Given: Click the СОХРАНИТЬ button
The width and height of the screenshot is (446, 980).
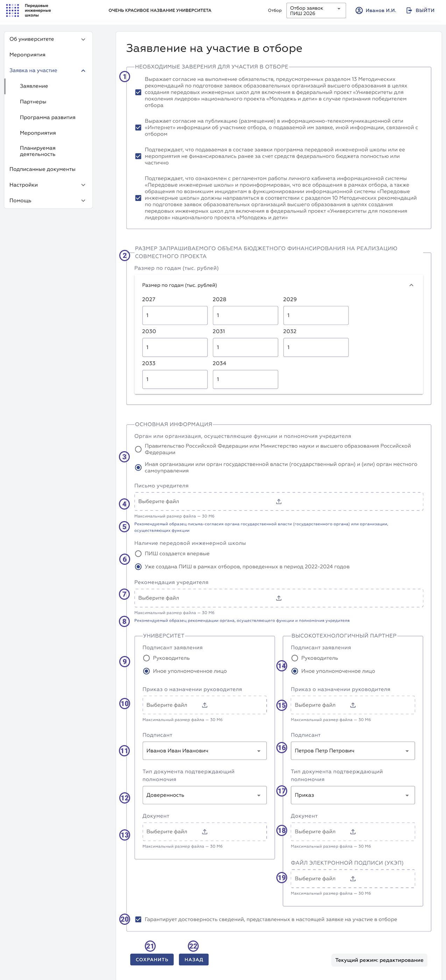Looking at the screenshot, I should pos(152,959).
